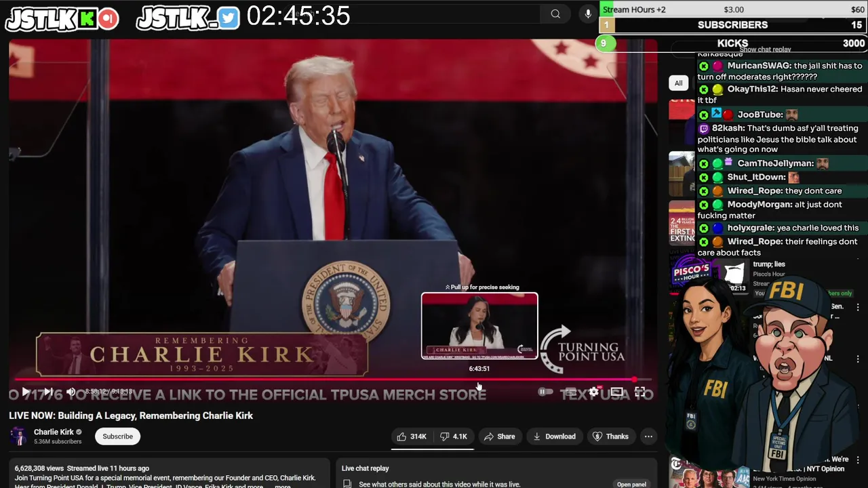Click the Kick logo in overlay
The width and height of the screenshot is (868, 488).
tap(87, 19)
